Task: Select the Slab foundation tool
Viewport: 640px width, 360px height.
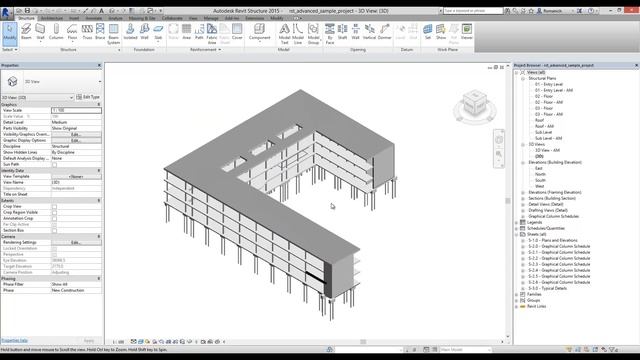Action: (x=158, y=32)
